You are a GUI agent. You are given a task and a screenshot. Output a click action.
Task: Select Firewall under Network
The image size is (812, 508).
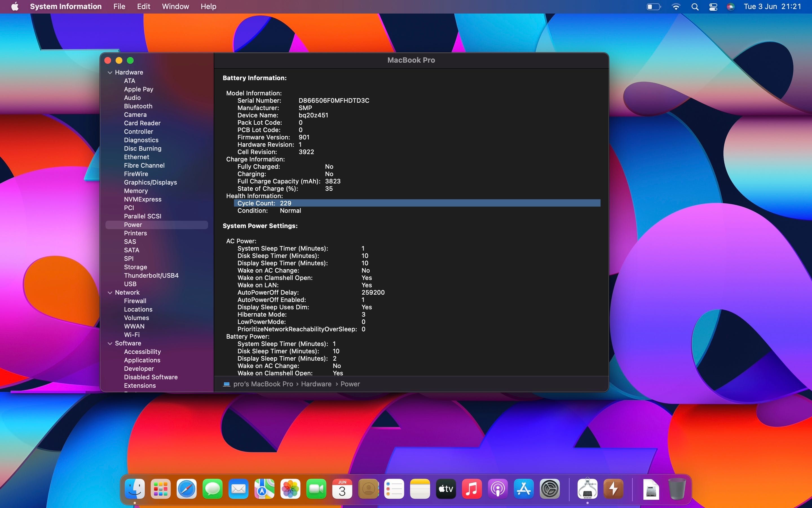coord(135,301)
